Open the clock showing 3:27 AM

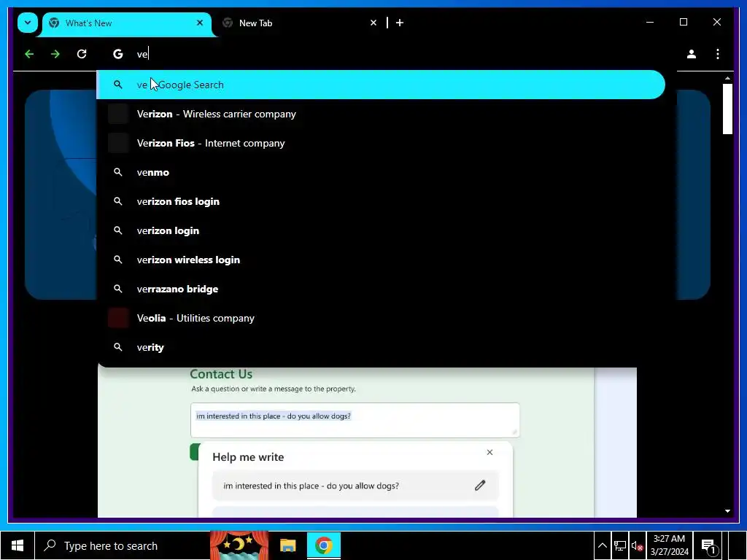pos(670,545)
